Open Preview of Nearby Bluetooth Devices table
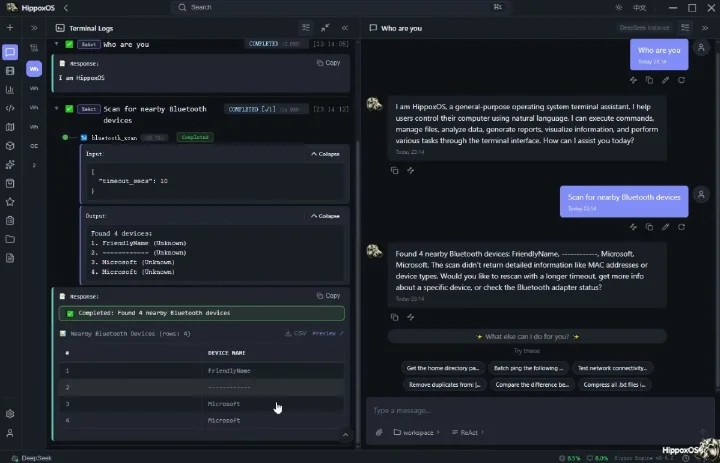The width and height of the screenshot is (720, 463). [328, 333]
